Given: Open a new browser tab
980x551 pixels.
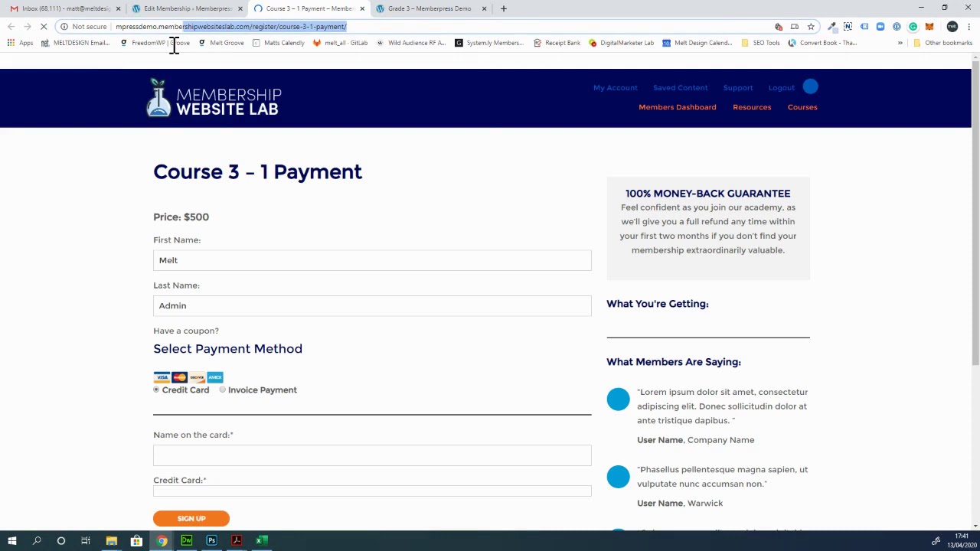Looking at the screenshot, I should pyautogui.click(x=503, y=8).
